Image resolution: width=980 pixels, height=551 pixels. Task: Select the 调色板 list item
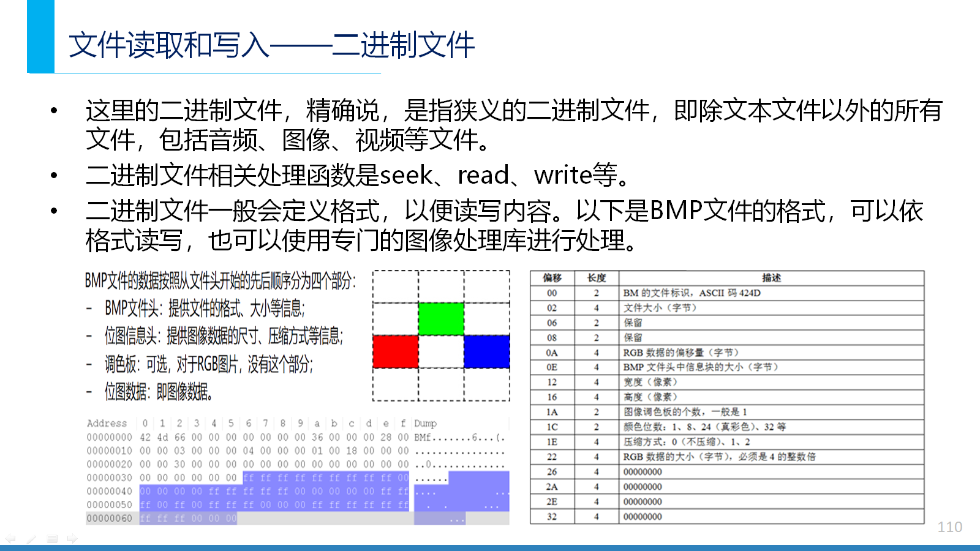point(208,364)
